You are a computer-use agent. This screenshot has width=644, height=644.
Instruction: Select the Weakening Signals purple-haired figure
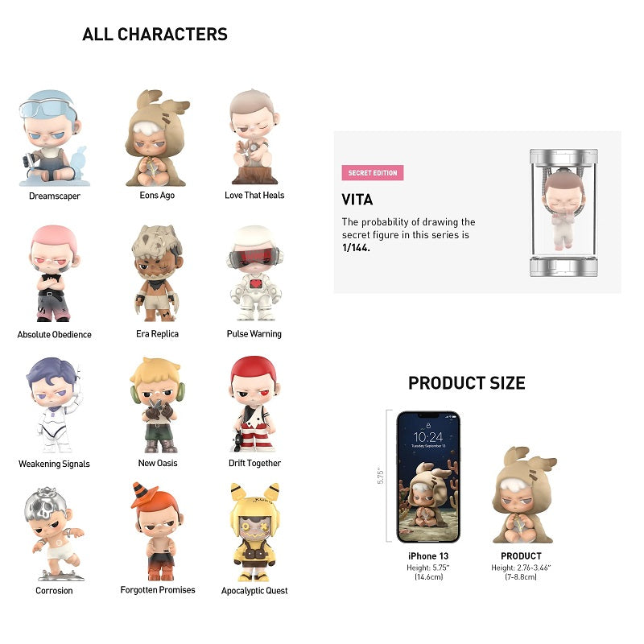tap(54, 405)
